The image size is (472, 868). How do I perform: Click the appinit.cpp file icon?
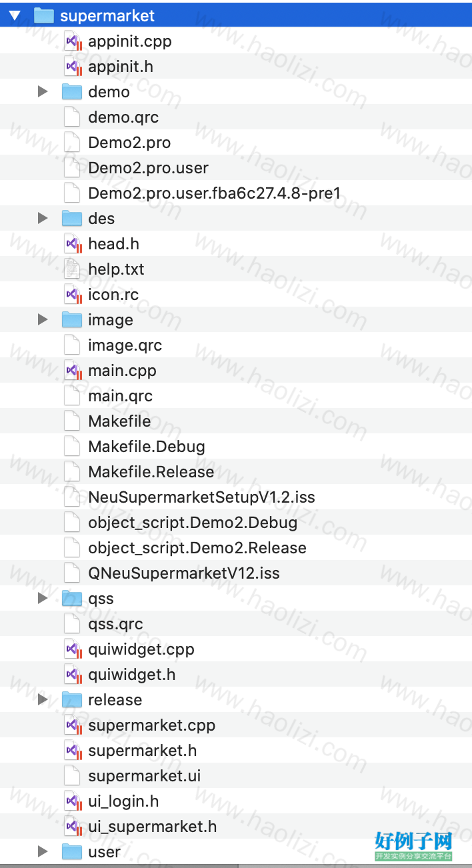pos(73,41)
